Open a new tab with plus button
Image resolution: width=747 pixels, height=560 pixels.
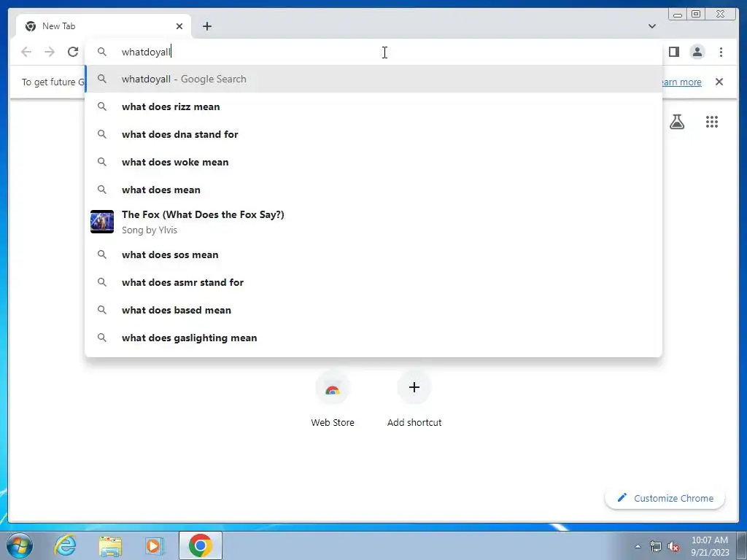pyautogui.click(x=206, y=26)
